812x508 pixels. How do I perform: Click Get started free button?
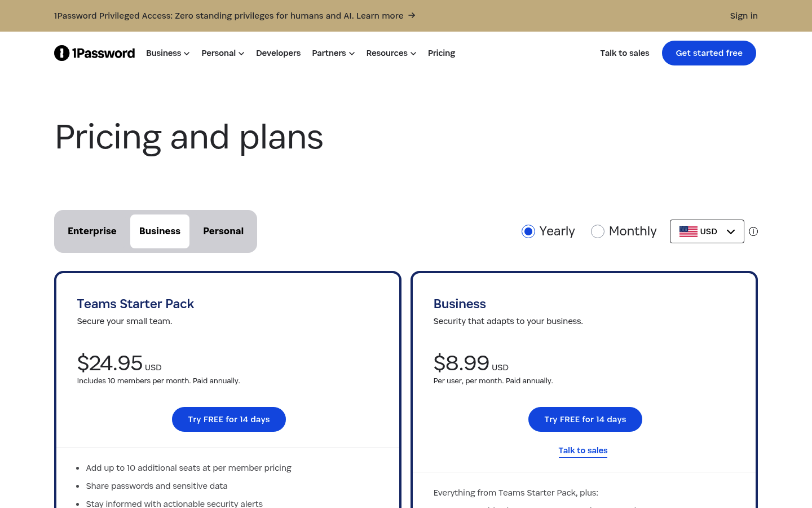tap(709, 53)
